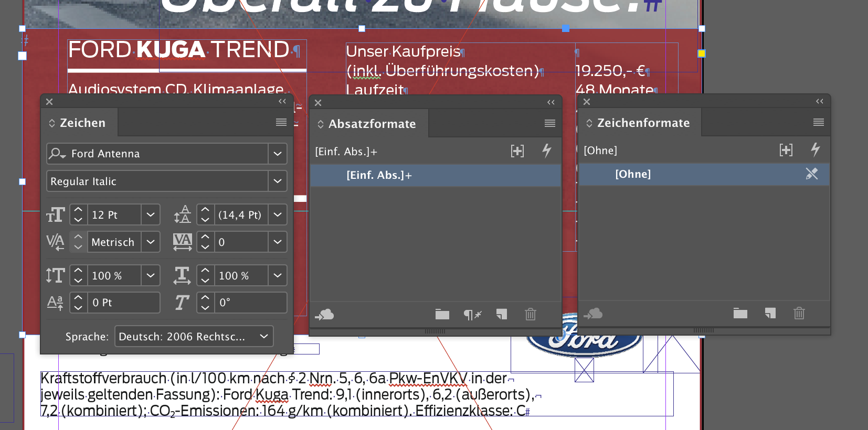Open the Metrisch kerning dropdown
The width and height of the screenshot is (868, 430).
(151, 242)
